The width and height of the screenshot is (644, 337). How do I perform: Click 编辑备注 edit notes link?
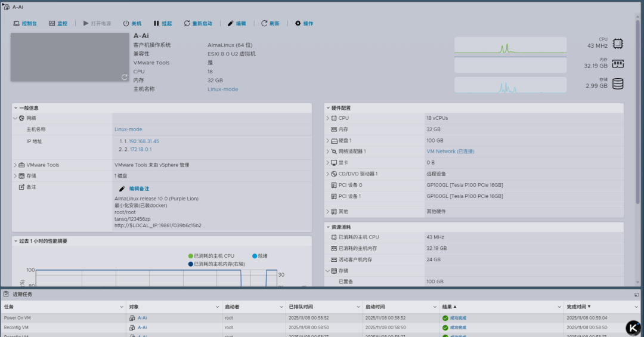[x=139, y=188]
